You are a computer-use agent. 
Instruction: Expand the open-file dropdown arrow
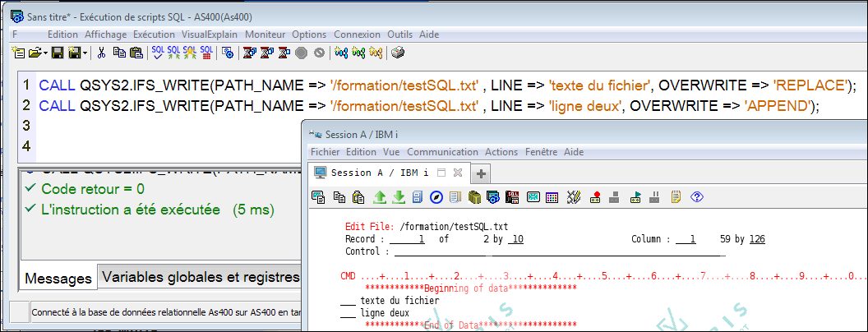pyautogui.click(x=45, y=53)
